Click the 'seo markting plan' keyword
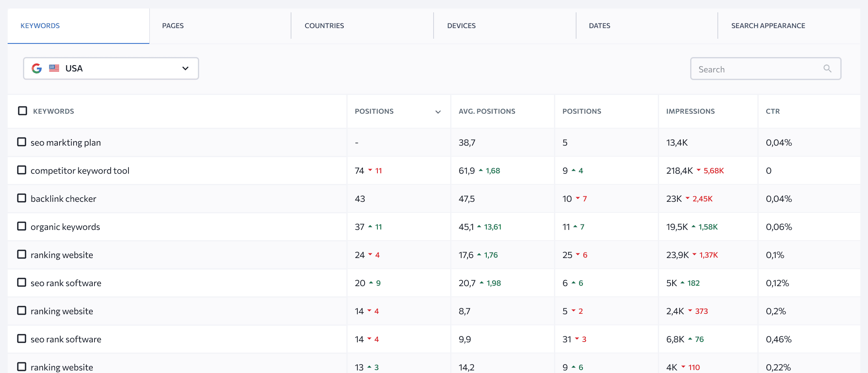This screenshot has width=868, height=373. [66, 143]
